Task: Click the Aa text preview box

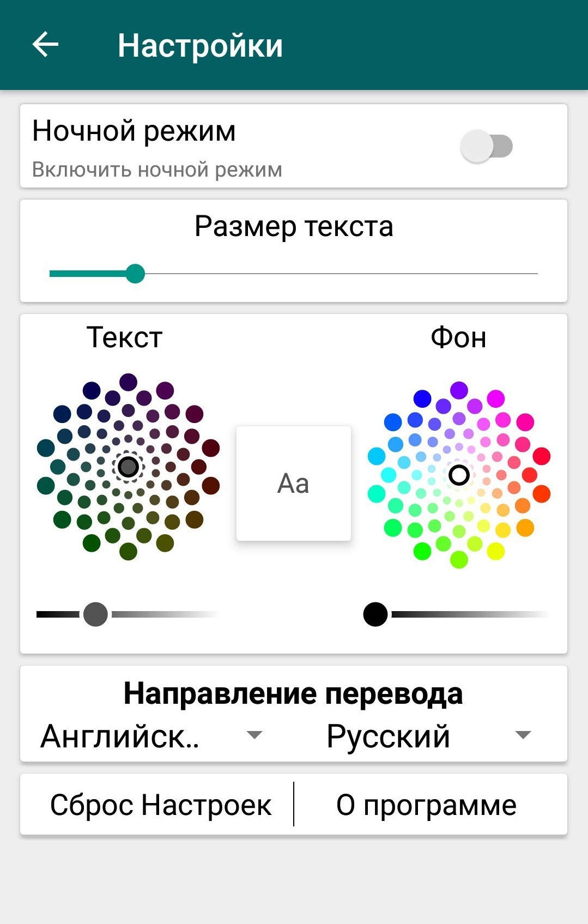Action: [x=293, y=484]
